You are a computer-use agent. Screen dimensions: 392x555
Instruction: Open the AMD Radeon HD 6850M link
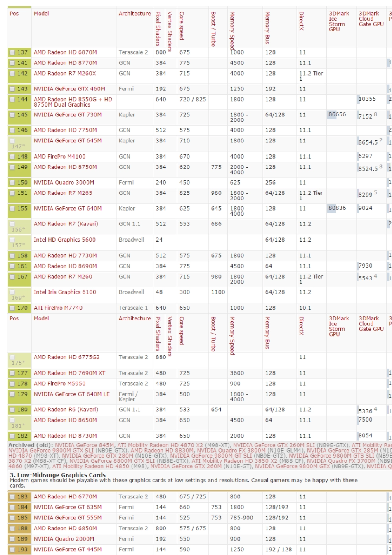pos(65,529)
